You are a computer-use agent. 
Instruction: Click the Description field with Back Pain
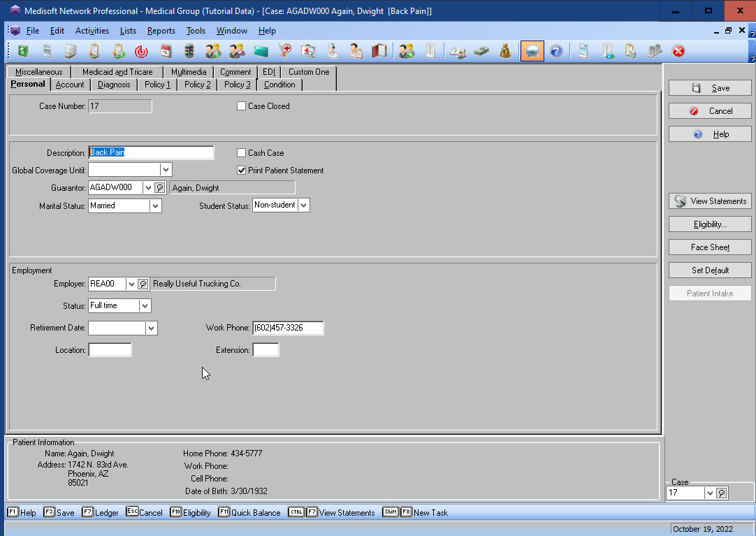point(151,152)
